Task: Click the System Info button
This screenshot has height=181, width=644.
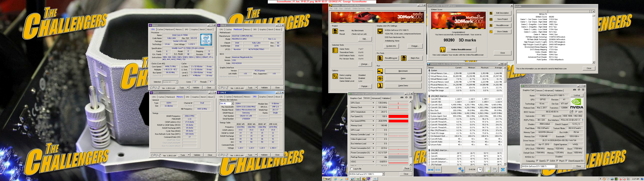Action: click(391, 46)
